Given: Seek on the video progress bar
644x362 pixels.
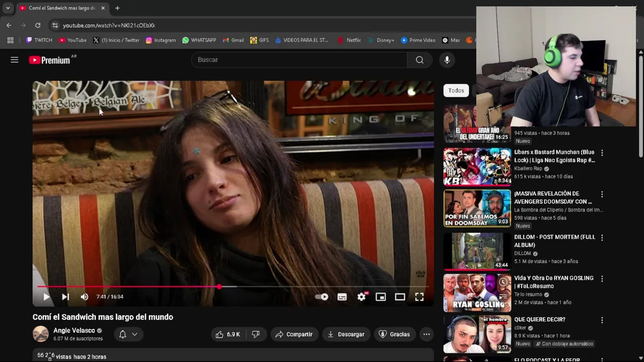Looking at the screenshot, I should pos(233,287).
